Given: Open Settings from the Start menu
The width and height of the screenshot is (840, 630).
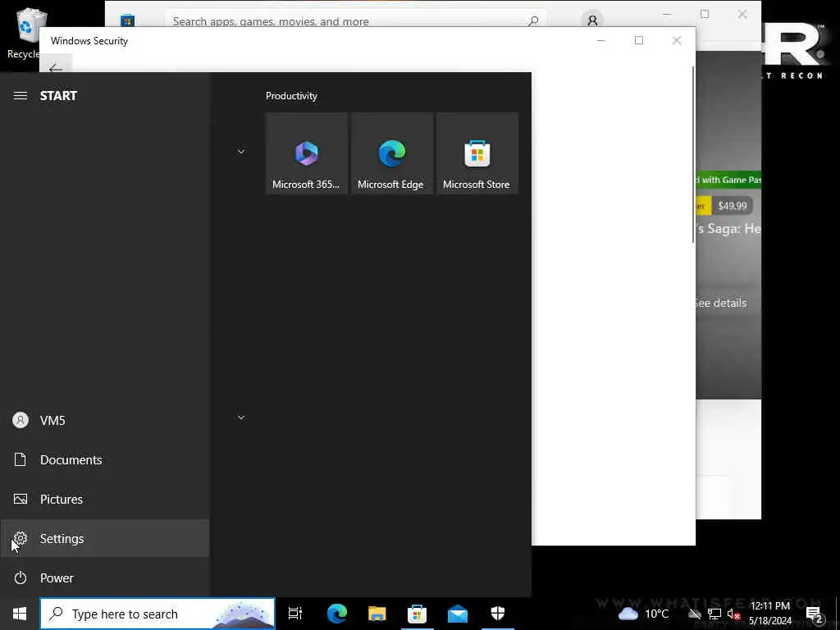Looking at the screenshot, I should 104,538.
